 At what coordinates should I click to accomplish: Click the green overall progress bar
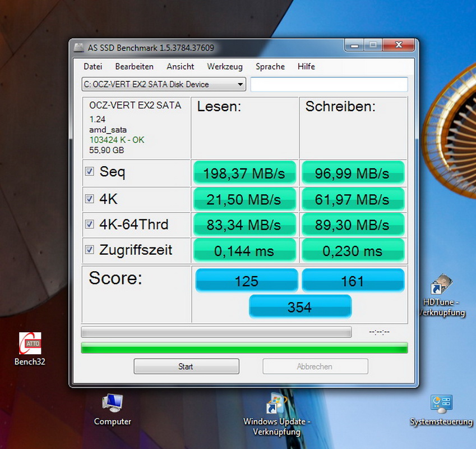(x=244, y=348)
